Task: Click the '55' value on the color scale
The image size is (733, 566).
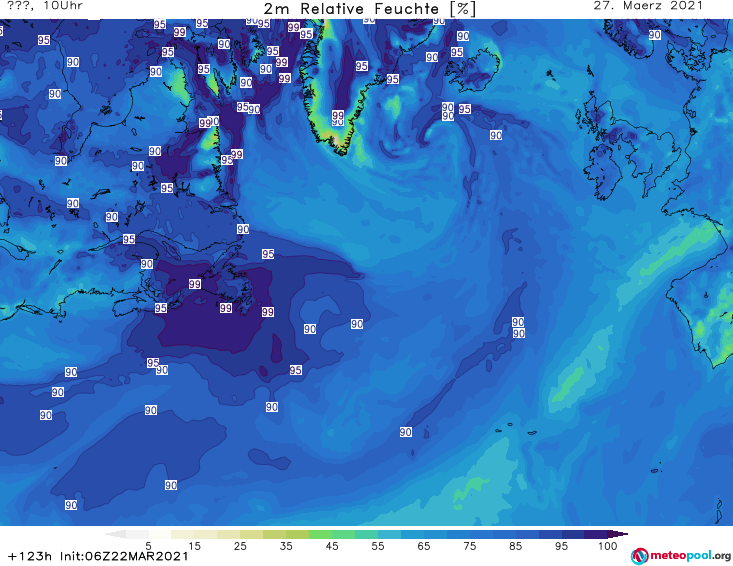Action: [378, 546]
